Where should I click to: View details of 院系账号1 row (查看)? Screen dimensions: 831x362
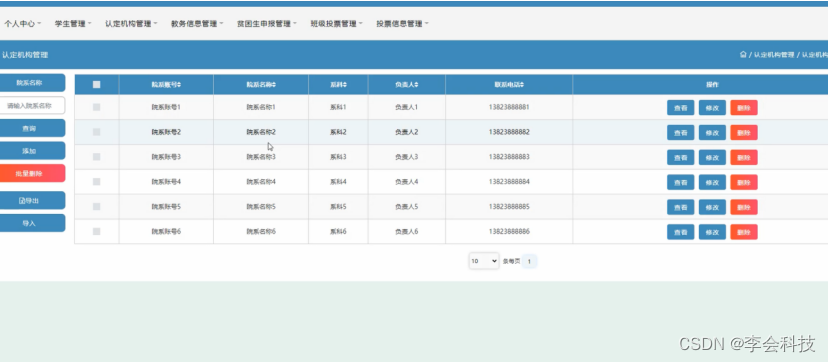[680, 108]
